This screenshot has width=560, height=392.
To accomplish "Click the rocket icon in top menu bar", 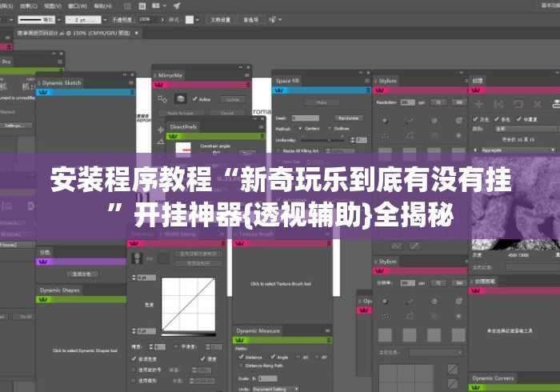I will point(177,6).
